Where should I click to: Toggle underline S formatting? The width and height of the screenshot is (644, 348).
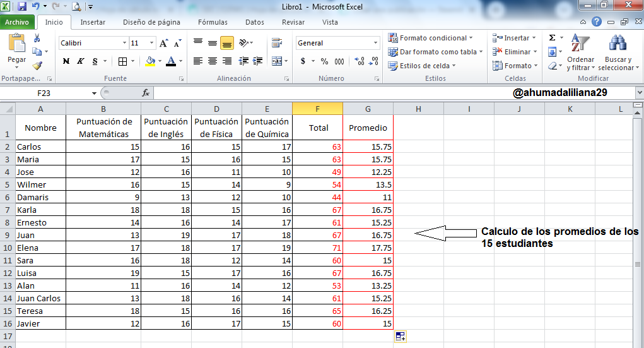(95, 61)
